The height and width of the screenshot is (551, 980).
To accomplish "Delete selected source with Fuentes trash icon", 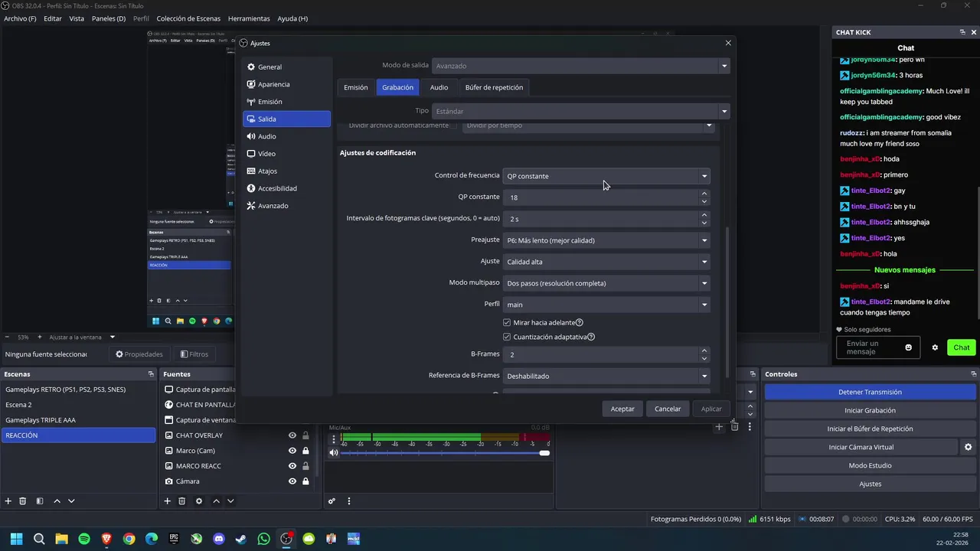I will pyautogui.click(x=181, y=501).
